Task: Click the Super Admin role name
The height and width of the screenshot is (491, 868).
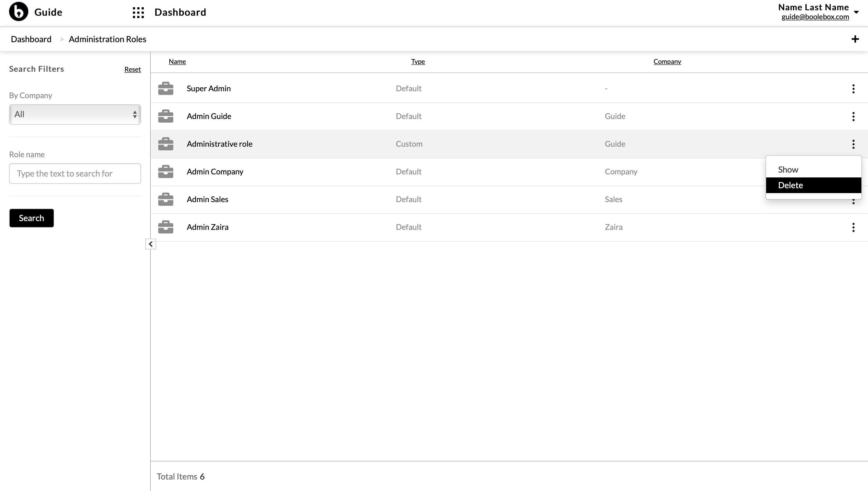Action: (209, 88)
